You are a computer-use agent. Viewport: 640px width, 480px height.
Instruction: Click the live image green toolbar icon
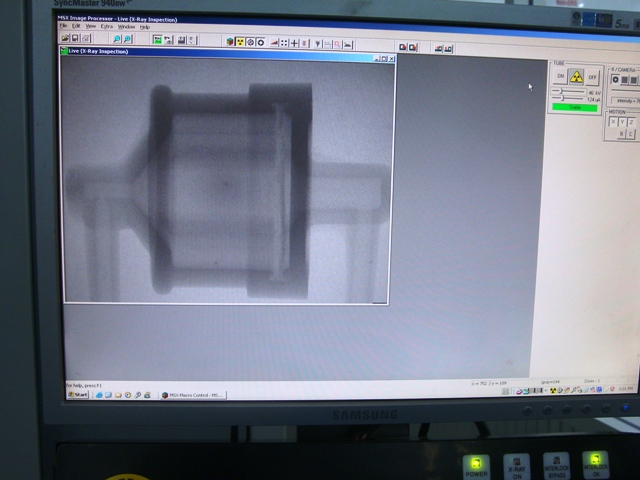pyautogui.click(x=157, y=40)
